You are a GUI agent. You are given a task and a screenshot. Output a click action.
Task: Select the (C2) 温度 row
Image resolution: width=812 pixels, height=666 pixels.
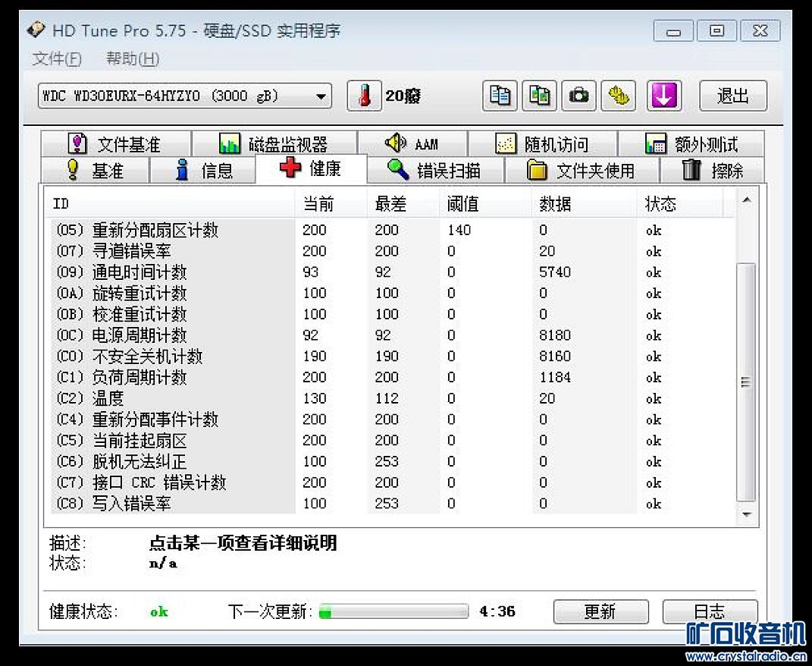393,398
